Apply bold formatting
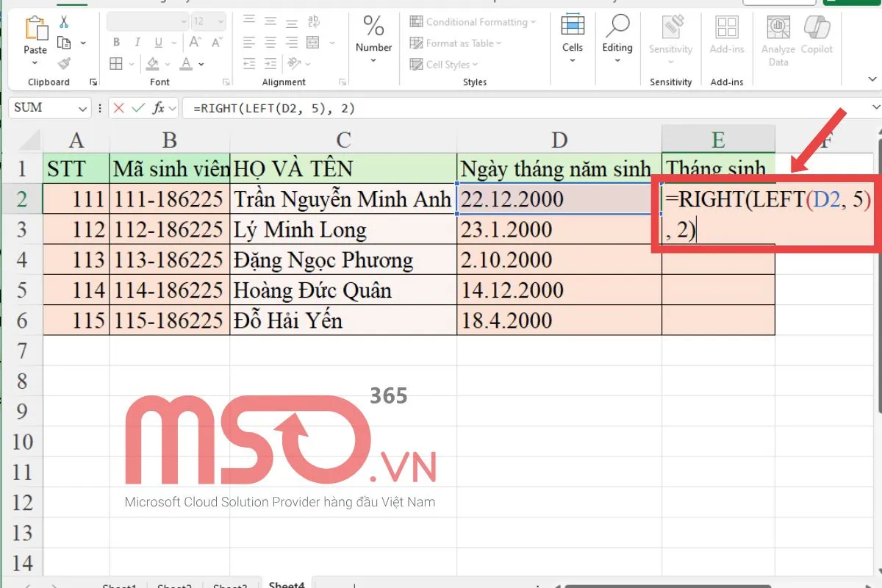882x588 pixels. [115, 43]
